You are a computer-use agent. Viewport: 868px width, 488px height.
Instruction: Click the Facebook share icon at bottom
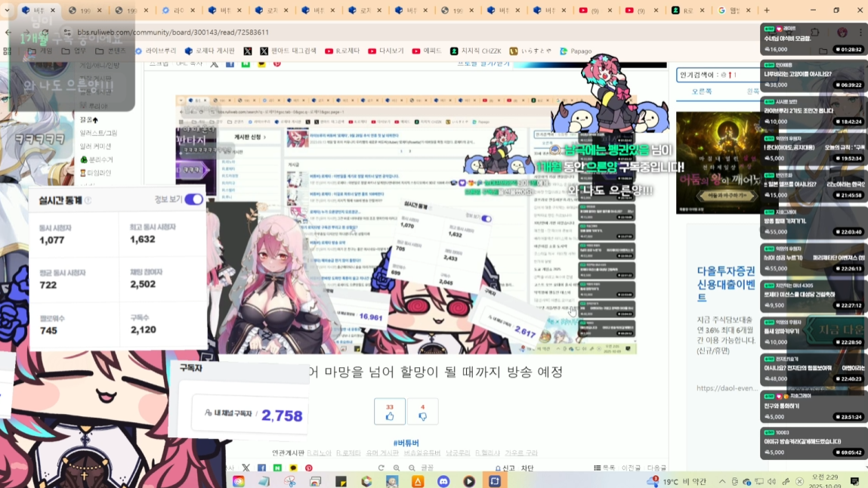(x=261, y=468)
